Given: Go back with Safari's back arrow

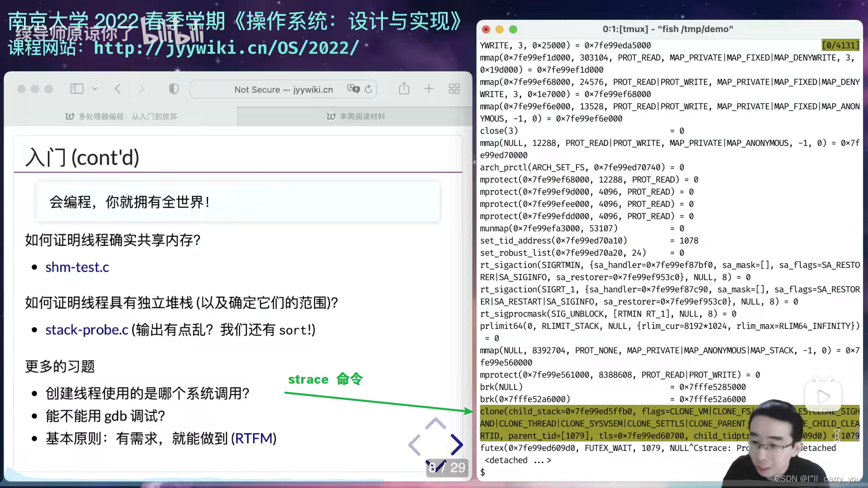Looking at the screenshot, I should pos(118,89).
